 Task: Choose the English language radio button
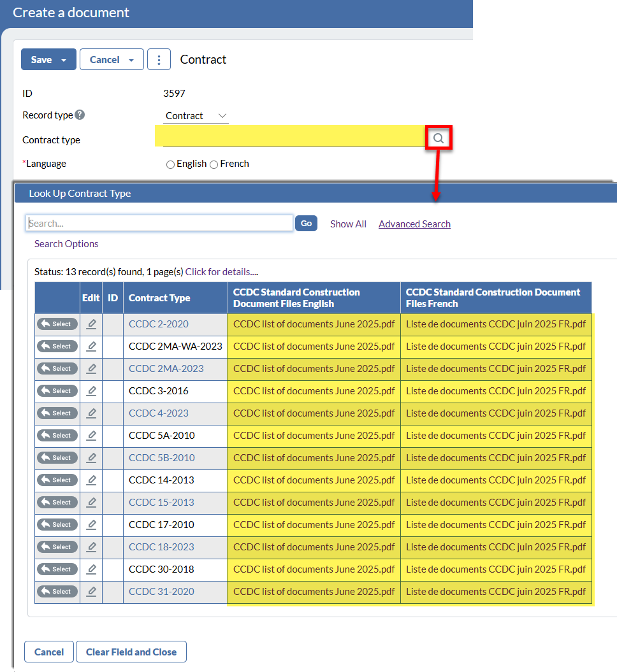click(x=170, y=164)
